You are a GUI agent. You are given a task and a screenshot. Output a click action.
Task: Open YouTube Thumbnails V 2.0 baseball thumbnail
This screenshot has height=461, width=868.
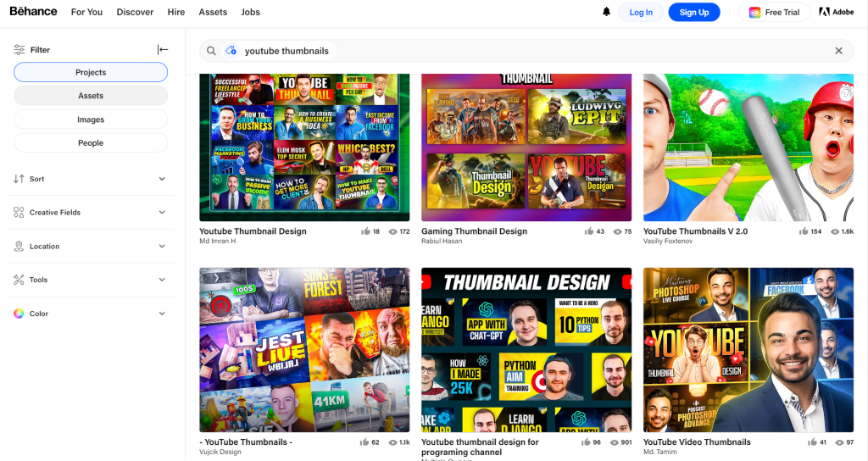click(x=748, y=147)
